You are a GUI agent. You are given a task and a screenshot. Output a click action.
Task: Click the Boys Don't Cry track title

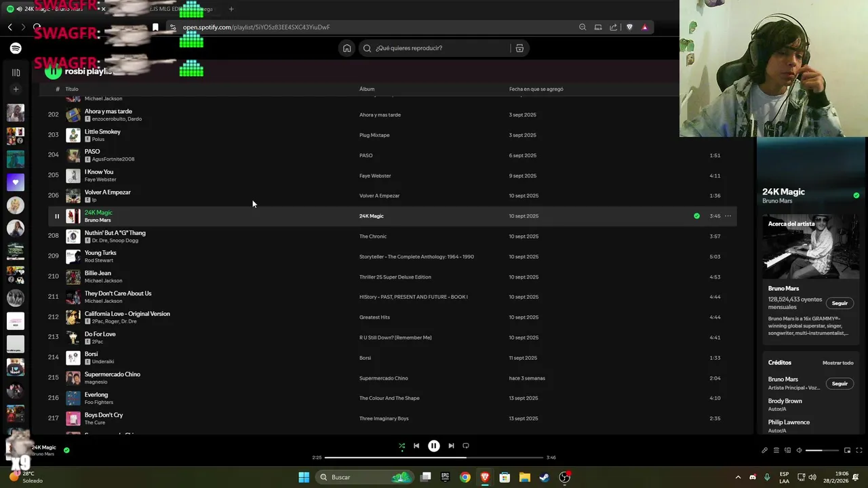[104, 415]
